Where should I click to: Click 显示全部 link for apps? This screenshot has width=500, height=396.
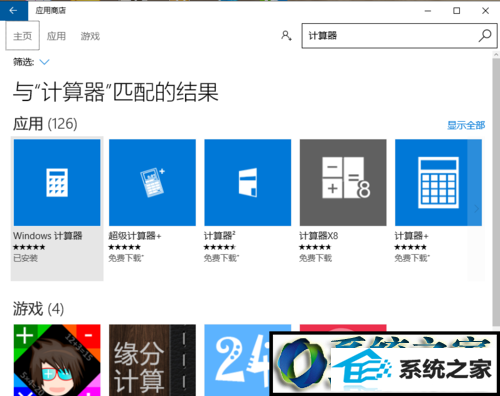[x=466, y=125]
